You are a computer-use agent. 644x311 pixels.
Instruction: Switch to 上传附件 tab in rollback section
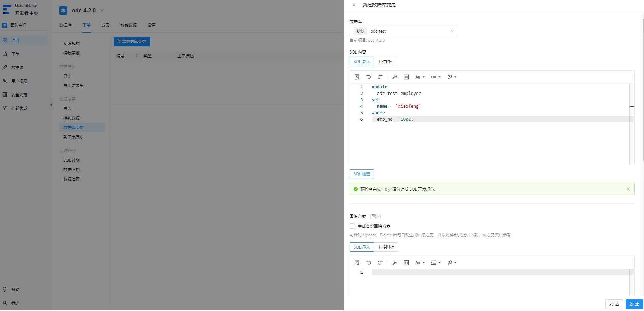(x=386, y=247)
